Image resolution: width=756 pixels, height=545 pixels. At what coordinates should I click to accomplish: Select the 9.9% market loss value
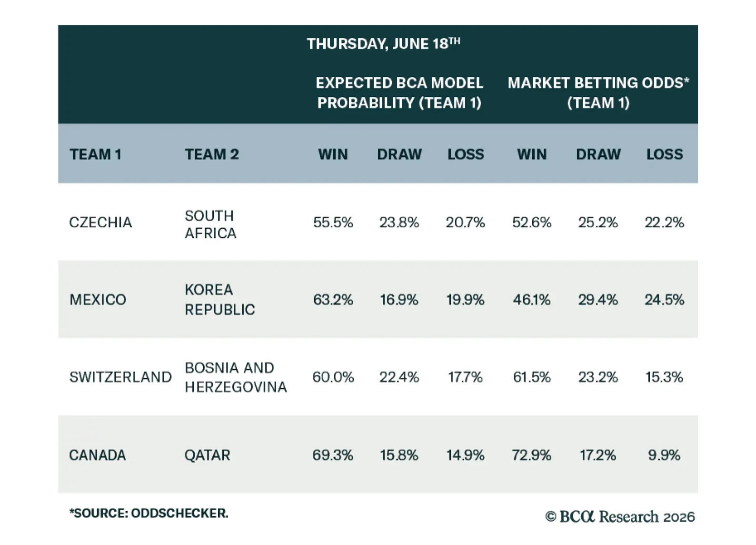(x=664, y=455)
